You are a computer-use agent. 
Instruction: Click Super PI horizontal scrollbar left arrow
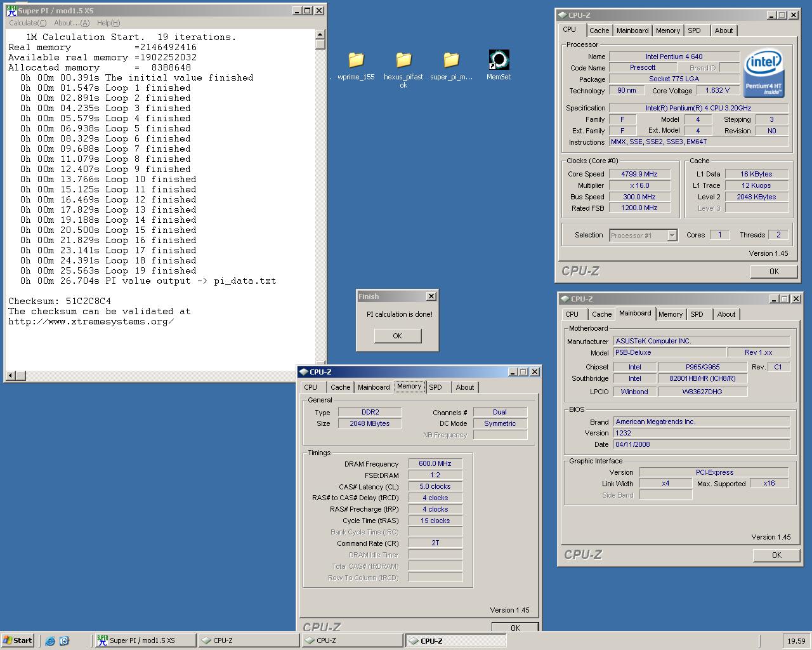click(x=10, y=376)
